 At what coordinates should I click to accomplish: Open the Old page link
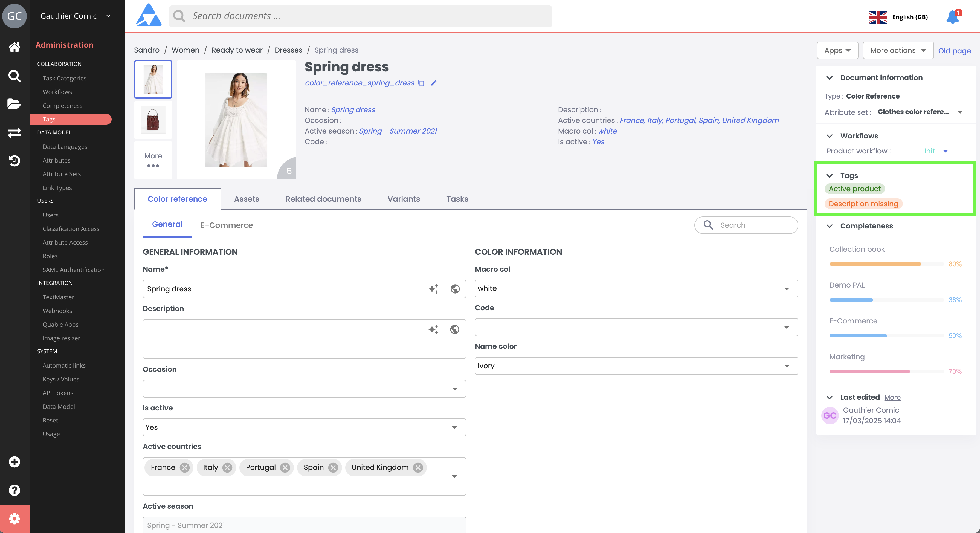click(954, 51)
